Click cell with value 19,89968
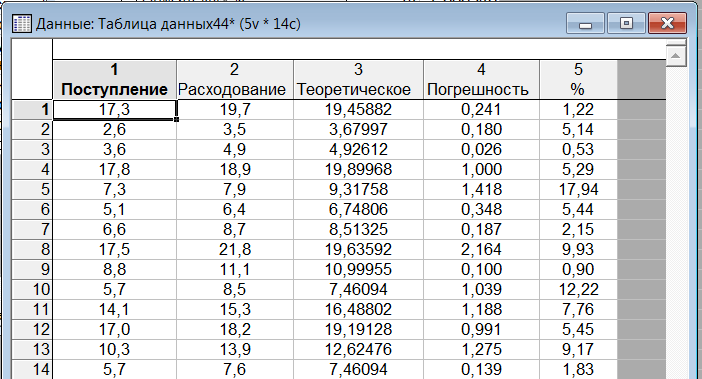Image resolution: width=702 pixels, height=379 pixels. pyautogui.click(x=358, y=170)
